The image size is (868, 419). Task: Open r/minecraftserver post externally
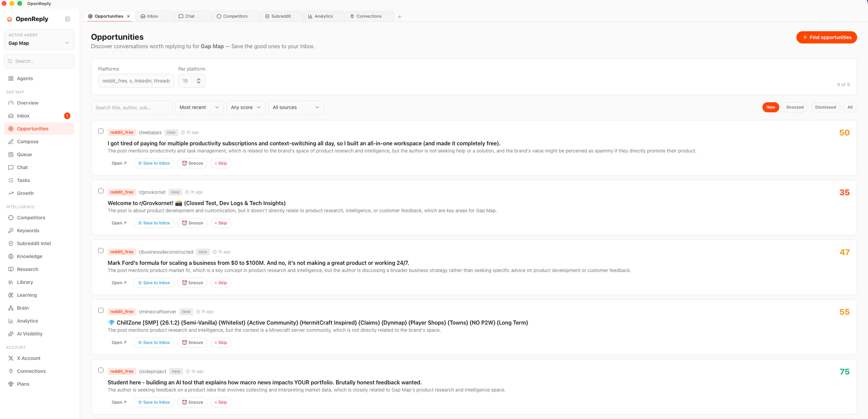119,343
